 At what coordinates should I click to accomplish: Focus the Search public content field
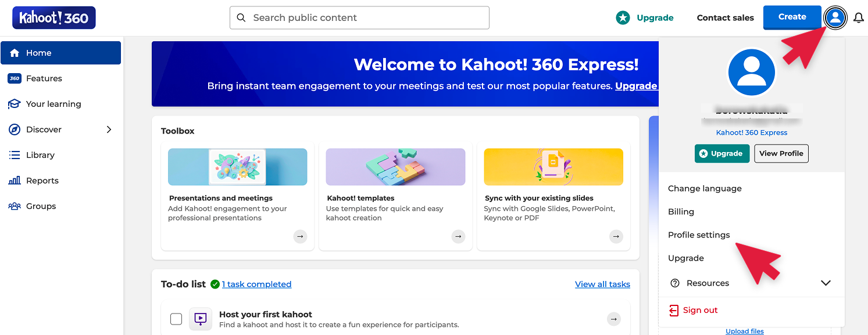pos(359,18)
